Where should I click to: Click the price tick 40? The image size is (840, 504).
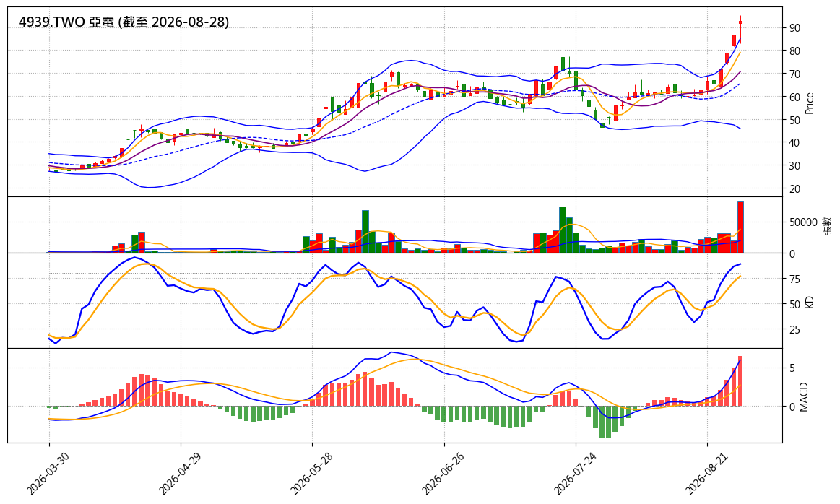pyautogui.click(x=794, y=143)
